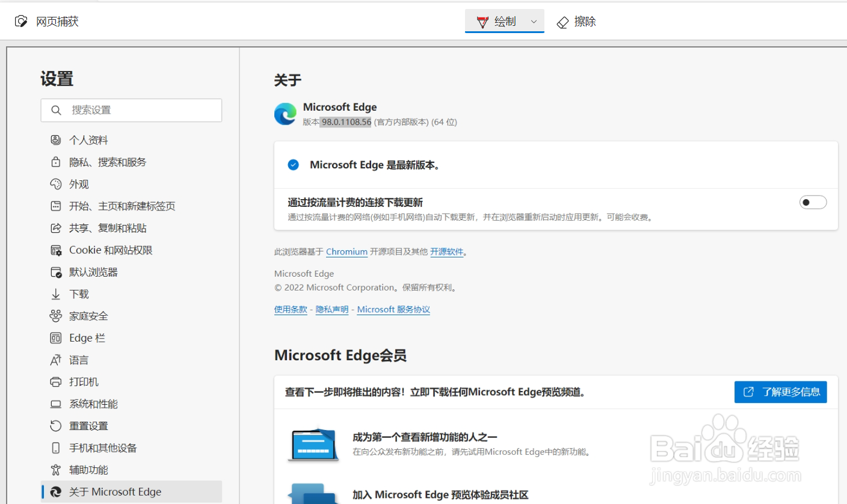Click the 加入 Microsoft Edge 预览体验成员社区 heading
Screen dimensions: 847x504
click(x=440, y=495)
